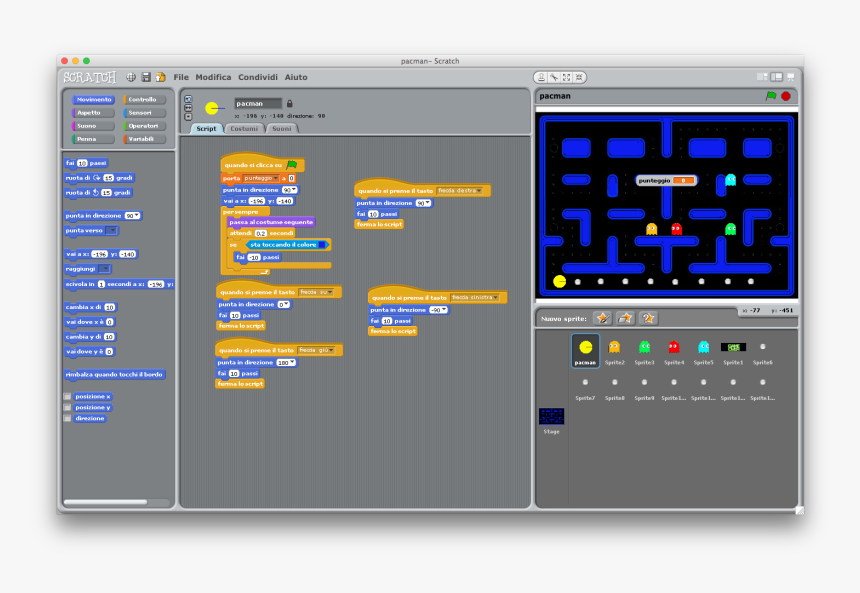The width and height of the screenshot is (860, 593).
Task: Switch to full stage view
Action: (x=777, y=77)
